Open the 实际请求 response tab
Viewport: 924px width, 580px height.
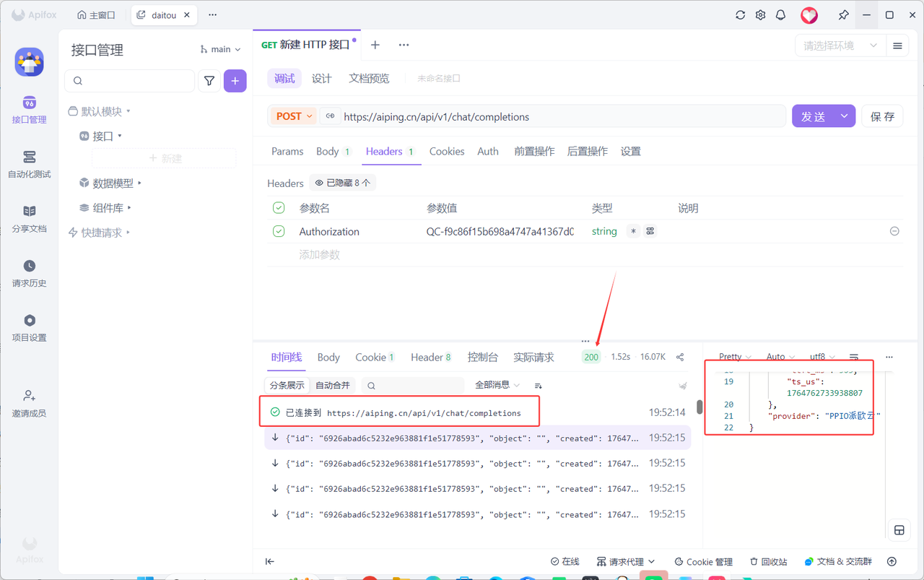coord(533,357)
